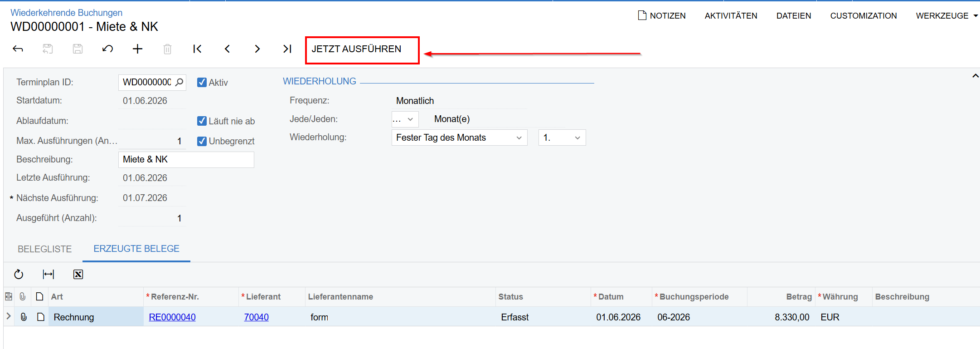Click the save diskette icon
Screen dimensions: 980x349
point(78,49)
